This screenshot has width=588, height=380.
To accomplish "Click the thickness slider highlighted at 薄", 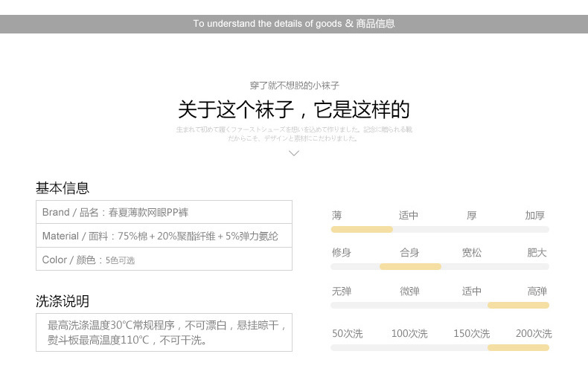I will click(440, 229).
